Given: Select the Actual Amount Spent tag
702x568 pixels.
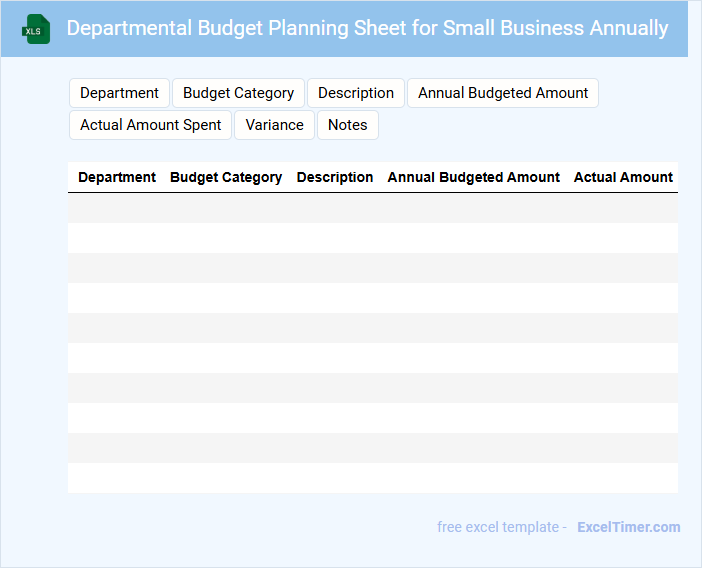Looking at the screenshot, I should click(151, 125).
